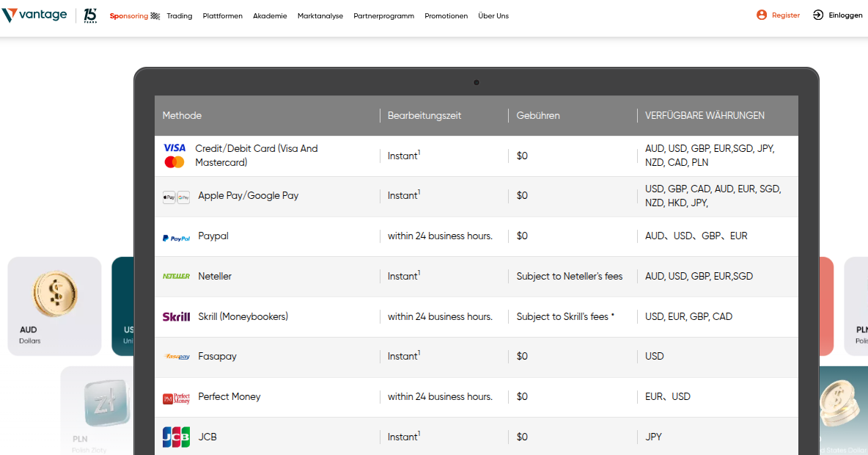Click the Register button
The width and height of the screenshot is (868, 455).
point(778,15)
